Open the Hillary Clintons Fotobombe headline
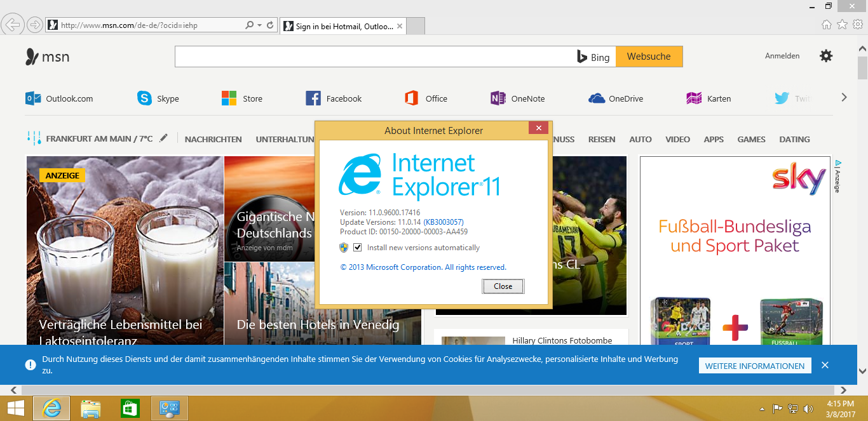 pos(562,340)
